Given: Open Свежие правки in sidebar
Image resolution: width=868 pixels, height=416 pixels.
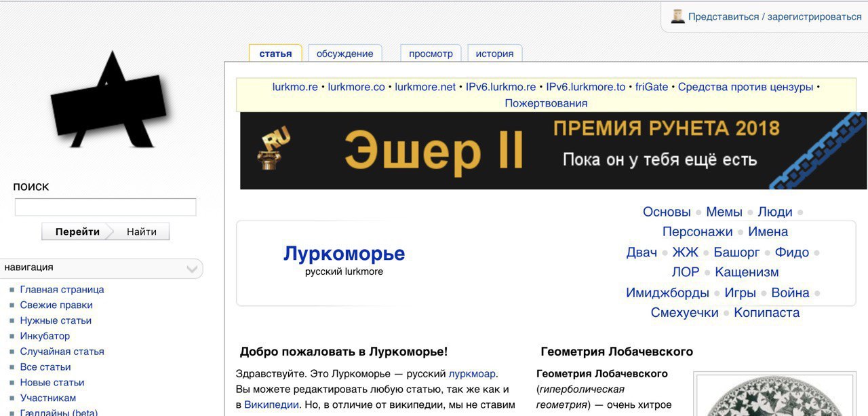Looking at the screenshot, I should pyautogui.click(x=56, y=305).
